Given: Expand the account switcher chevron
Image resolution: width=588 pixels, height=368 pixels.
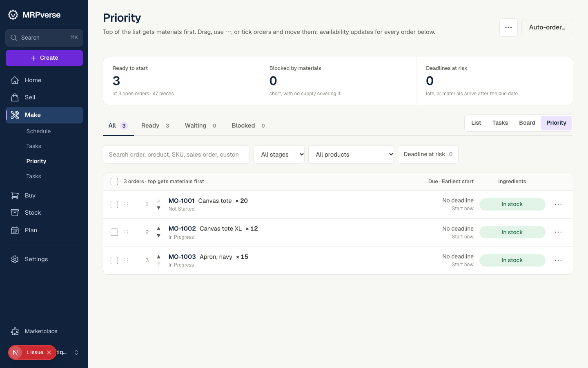Looking at the screenshot, I should pyautogui.click(x=76, y=352).
